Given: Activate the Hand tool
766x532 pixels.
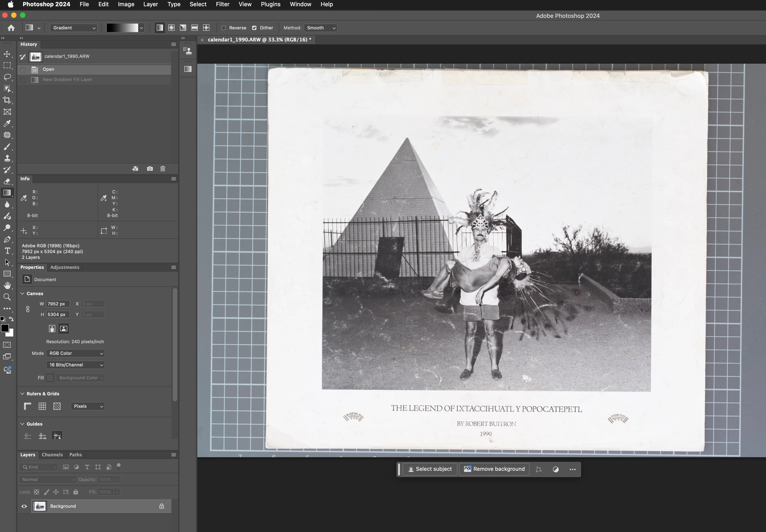Looking at the screenshot, I should point(7,285).
